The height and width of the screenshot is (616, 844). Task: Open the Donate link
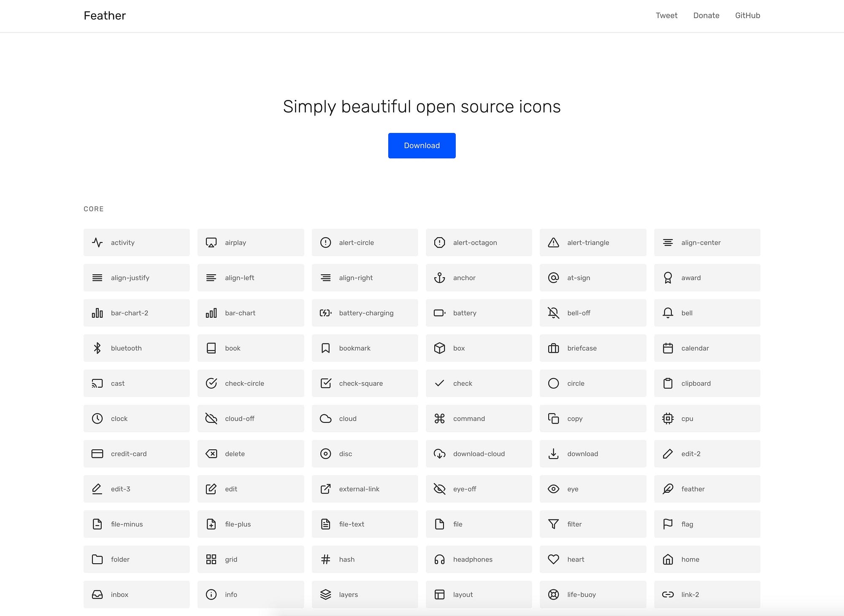click(x=706, y=16)
